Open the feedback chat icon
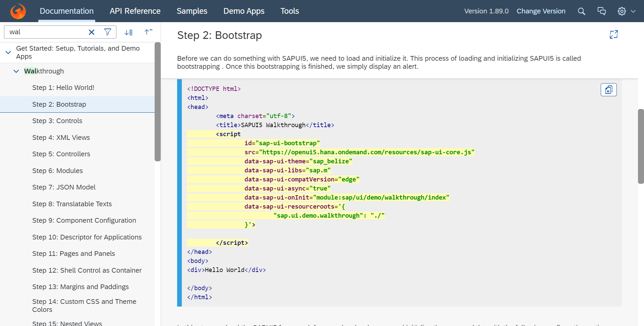The width and height of the screenshot is (644, 326). tap(601, 11)
